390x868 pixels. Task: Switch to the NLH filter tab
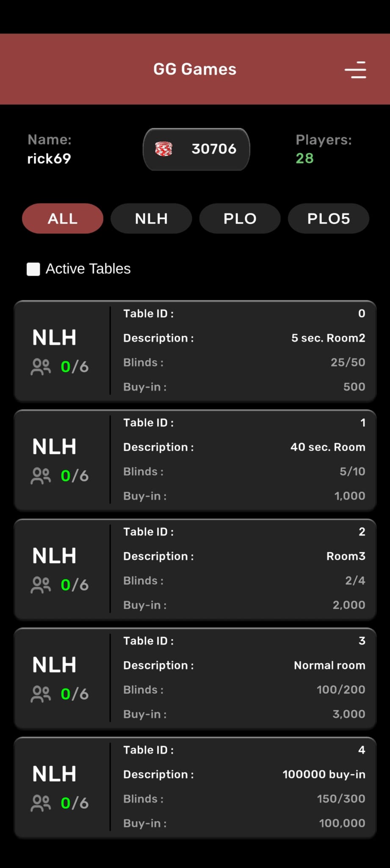(151, 219)
